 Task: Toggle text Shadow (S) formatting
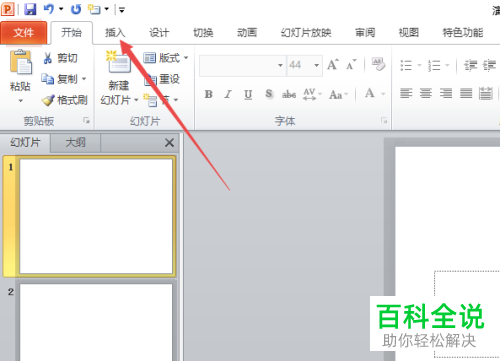[269, 94]
